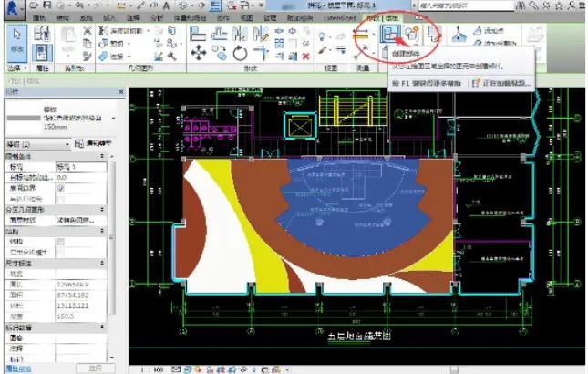Open the View ribbon tab
Screen dimensions: 588x374
[246, 18]
